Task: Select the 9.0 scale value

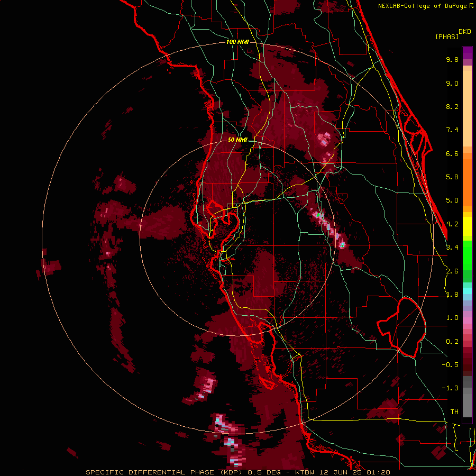Action: [x=452, y=83]
